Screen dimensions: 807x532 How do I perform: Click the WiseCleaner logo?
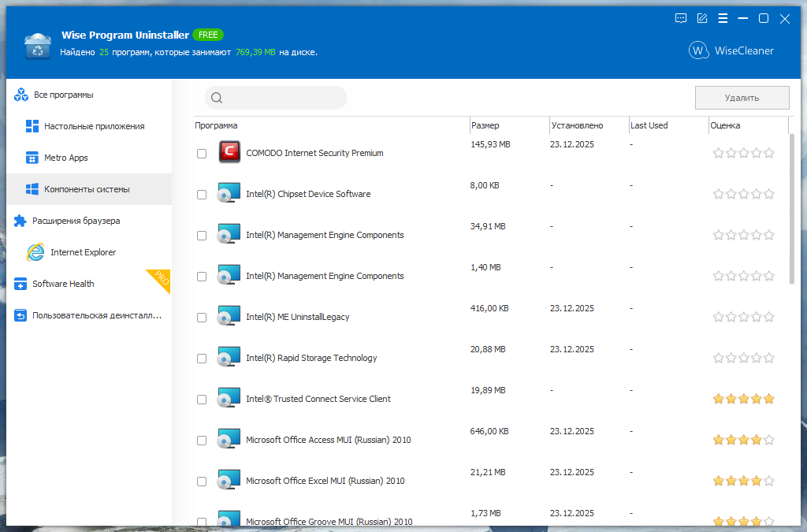731,50
